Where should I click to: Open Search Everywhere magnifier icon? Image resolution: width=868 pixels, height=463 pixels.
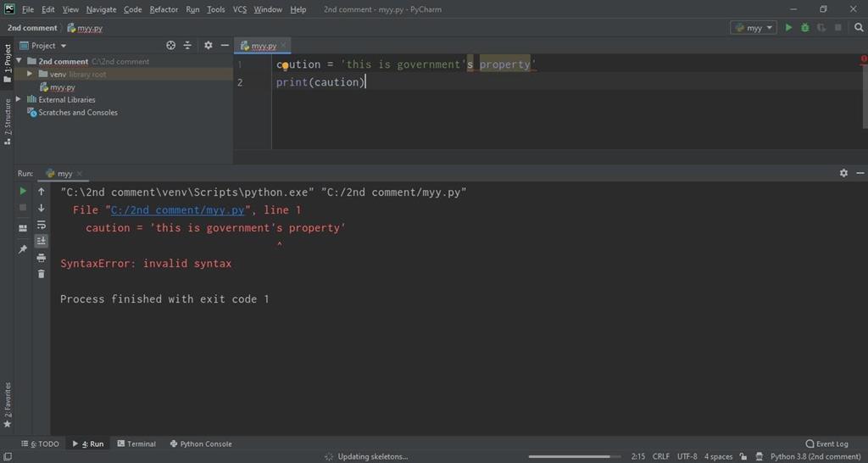coord(859,27)
